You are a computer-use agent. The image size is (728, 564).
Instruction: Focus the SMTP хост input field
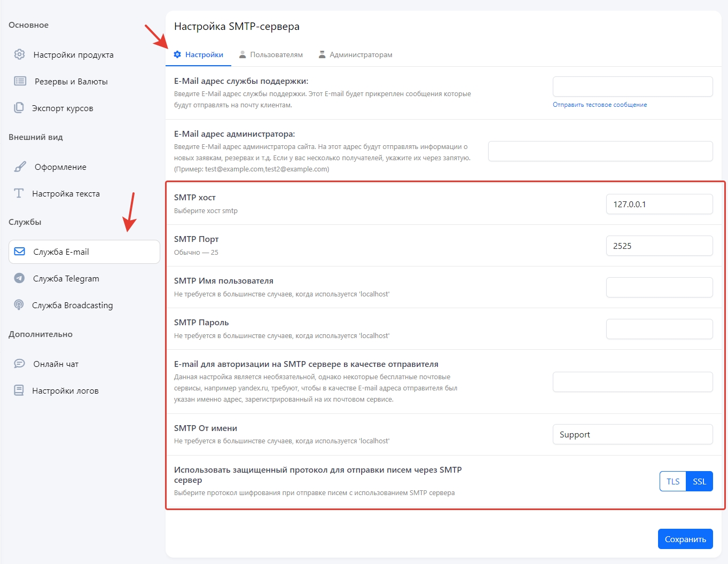coord(659,204)
